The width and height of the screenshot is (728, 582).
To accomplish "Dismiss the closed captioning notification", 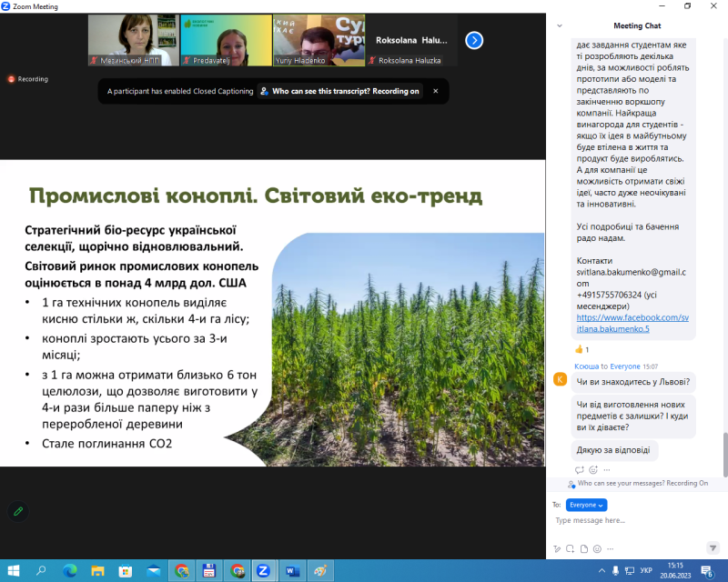I will tap(435, 91).
